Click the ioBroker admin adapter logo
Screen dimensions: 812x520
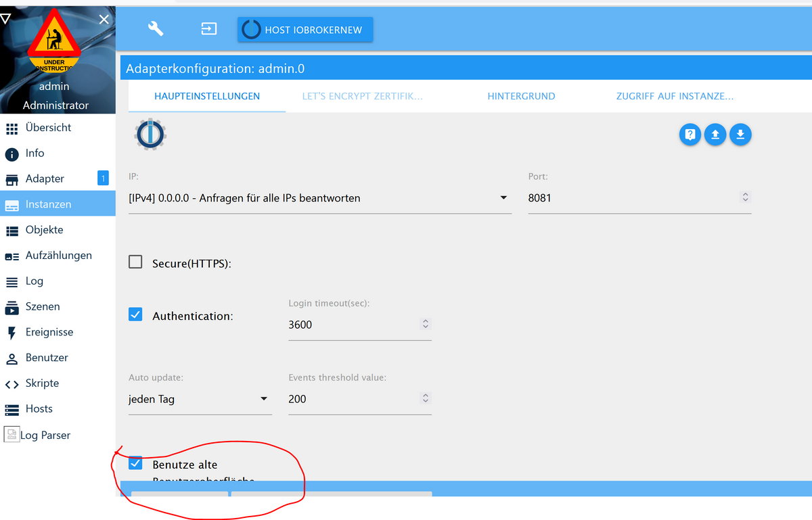pyautogui.click(x=150, y=134)
